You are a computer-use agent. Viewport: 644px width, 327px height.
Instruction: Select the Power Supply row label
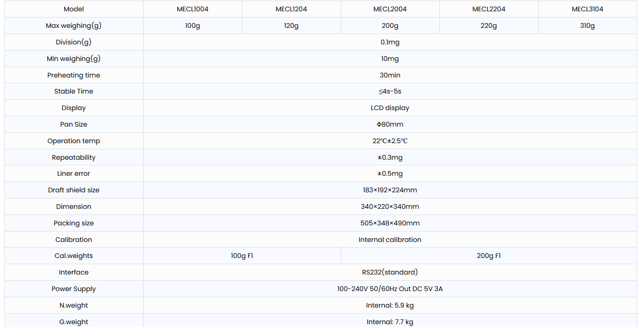coord(74,289)
